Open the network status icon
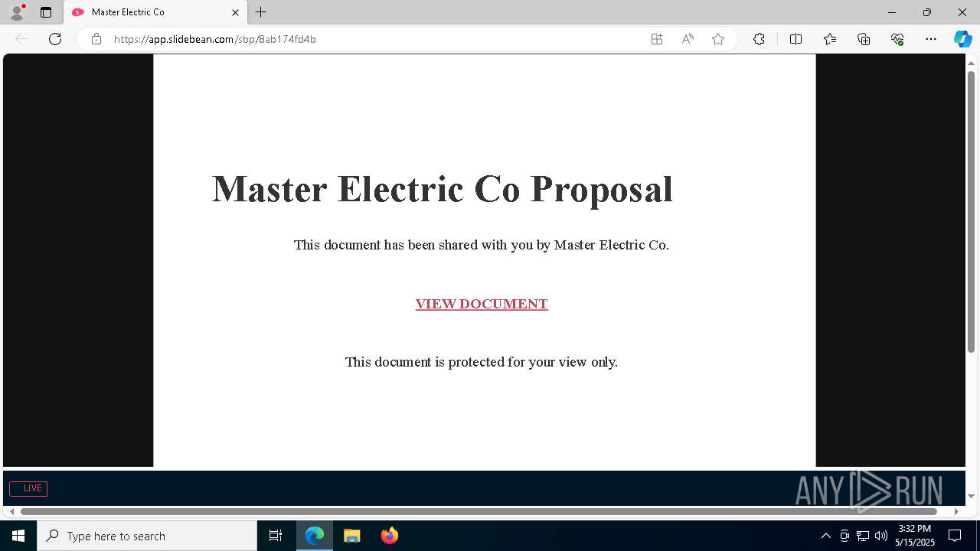 (x=863, y=536)
